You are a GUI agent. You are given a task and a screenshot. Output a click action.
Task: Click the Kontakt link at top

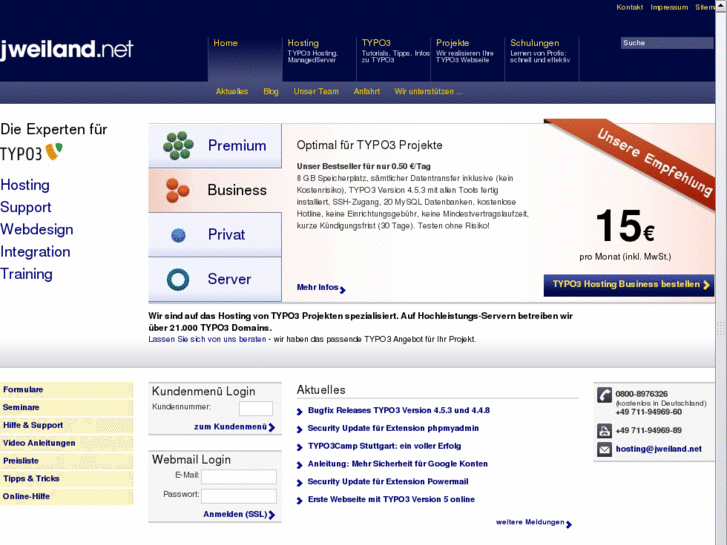pos(630,7)
